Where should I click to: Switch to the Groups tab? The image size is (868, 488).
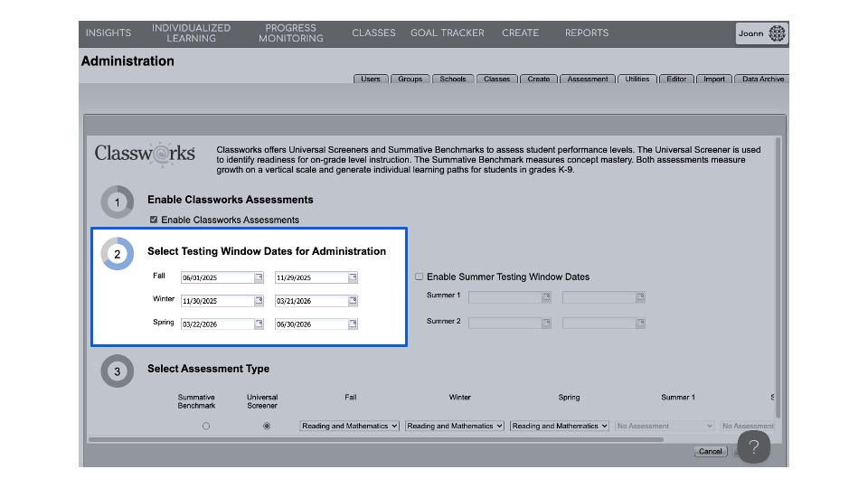(x=410, y=80)
